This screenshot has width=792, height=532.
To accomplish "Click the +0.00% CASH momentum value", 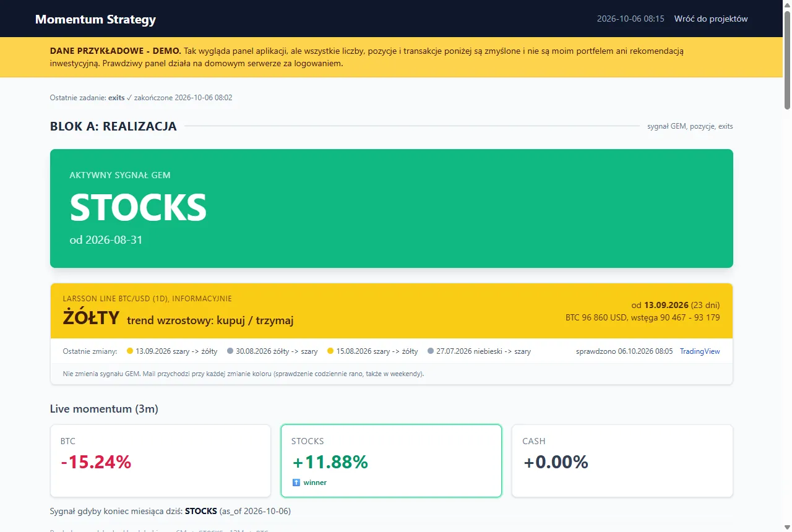I will (x=556, y=462).
